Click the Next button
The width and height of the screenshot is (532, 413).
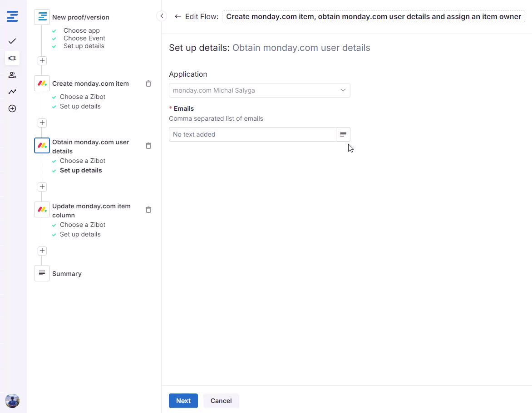pyautogui.click(x=183, y=401)
